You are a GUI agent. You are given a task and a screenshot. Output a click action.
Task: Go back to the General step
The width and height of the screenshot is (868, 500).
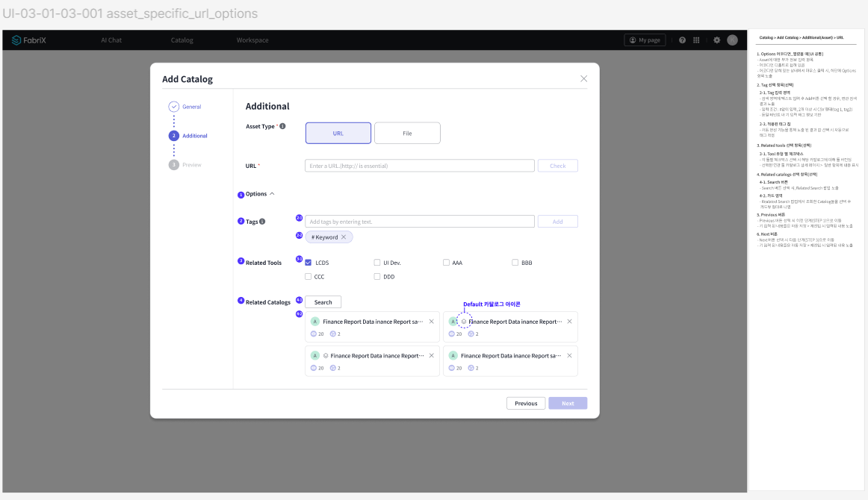(x=185, y=106)
